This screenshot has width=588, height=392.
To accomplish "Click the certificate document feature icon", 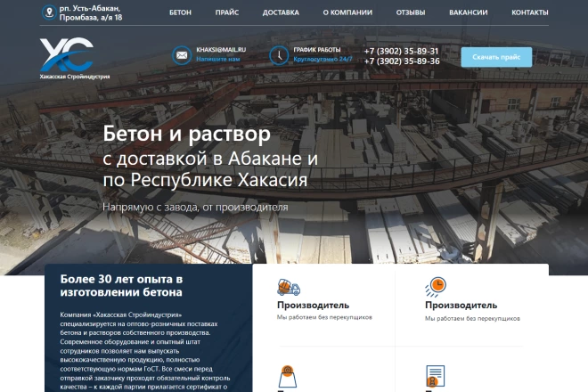I will pyautogui.click(x=436, y=376).
